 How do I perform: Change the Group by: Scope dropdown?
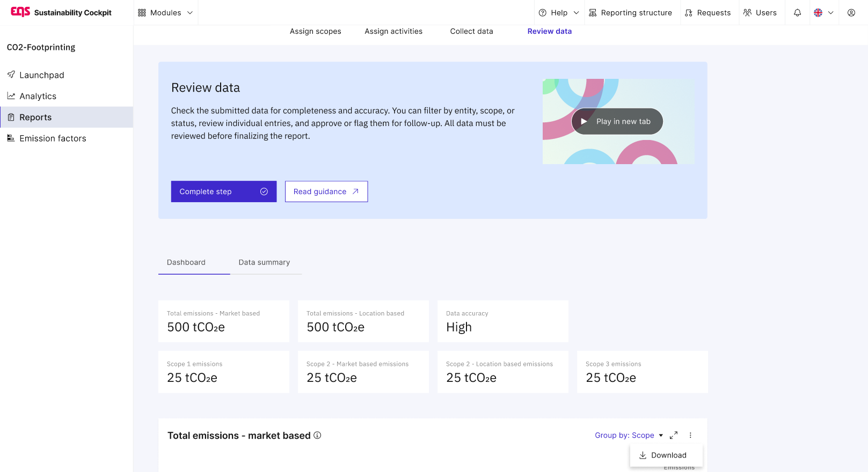pyautogui.click(x=629, y=435)
